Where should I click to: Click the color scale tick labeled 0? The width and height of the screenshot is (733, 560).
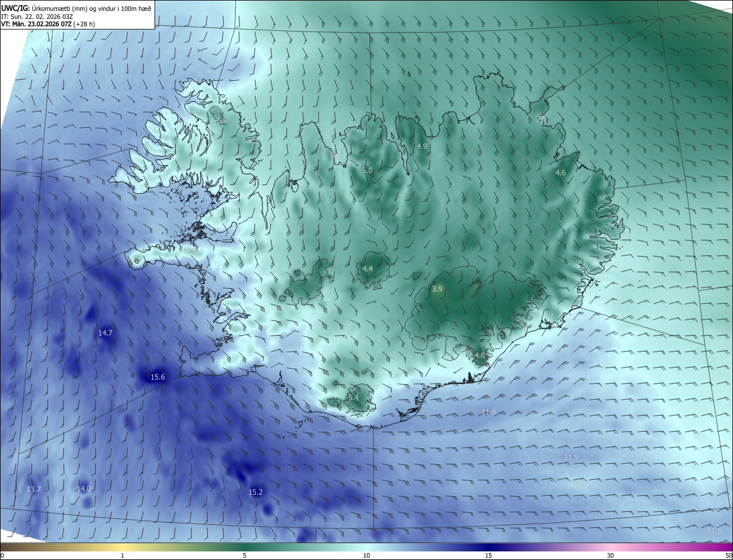(2, 555)
